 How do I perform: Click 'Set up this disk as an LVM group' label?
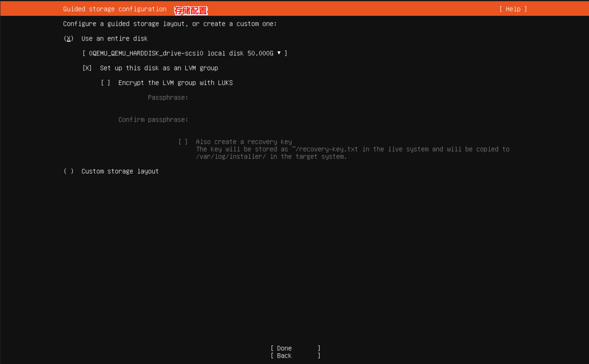click(x=159, y=68)
